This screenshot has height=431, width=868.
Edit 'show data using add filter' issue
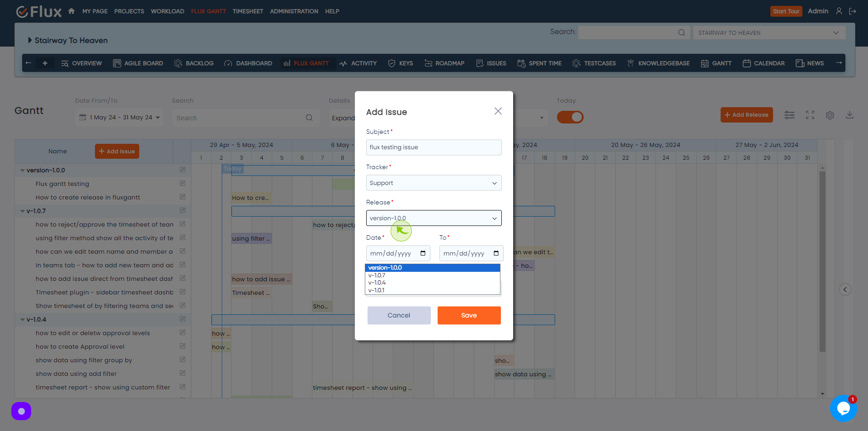pyautogui.click(x=183, y=373)
